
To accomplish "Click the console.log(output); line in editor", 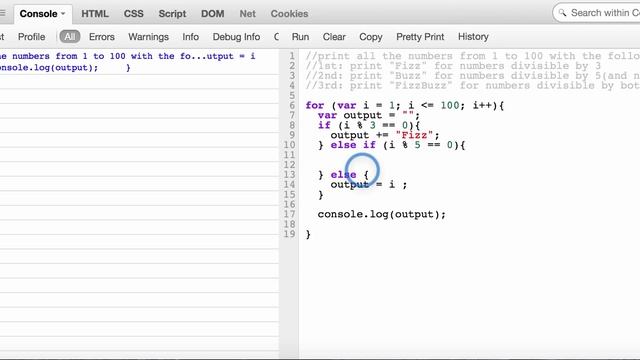I will point(382,214).
